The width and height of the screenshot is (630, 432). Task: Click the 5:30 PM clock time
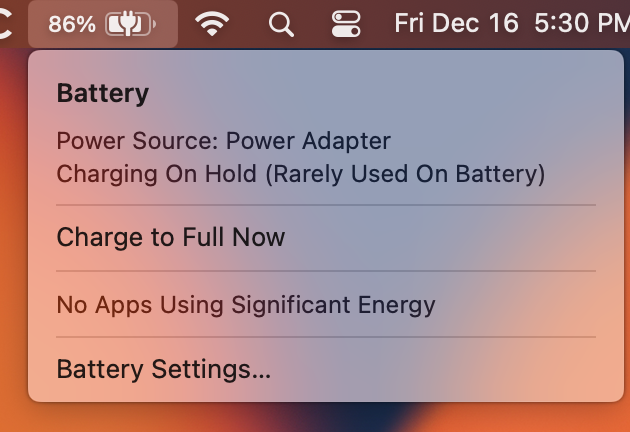[582, 23]
